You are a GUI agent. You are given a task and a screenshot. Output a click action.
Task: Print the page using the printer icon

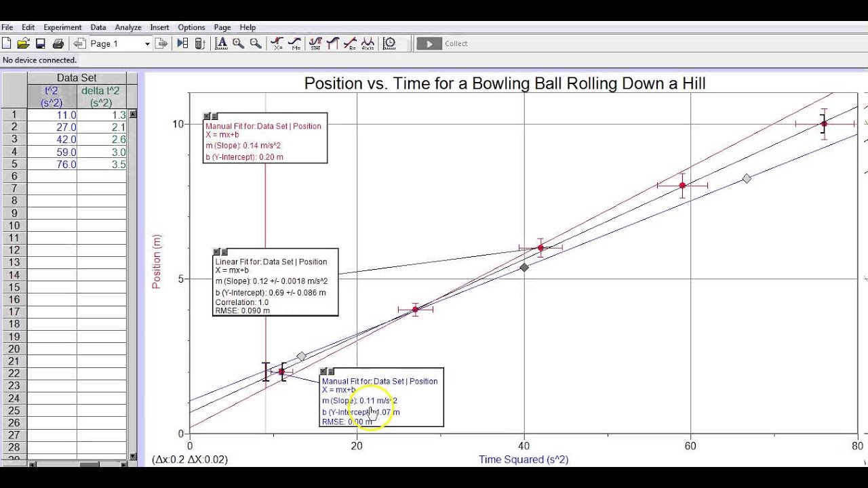(x=58, y=43)
